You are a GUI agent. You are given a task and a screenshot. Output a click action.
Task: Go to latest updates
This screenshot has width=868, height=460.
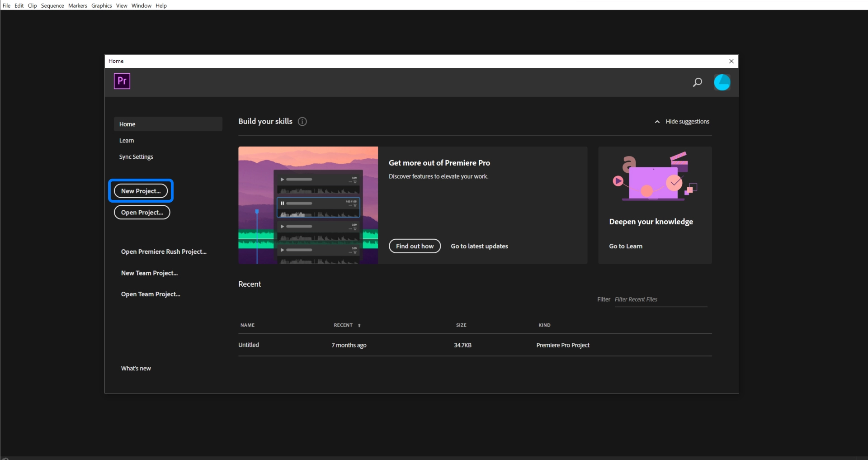[479, 246]
